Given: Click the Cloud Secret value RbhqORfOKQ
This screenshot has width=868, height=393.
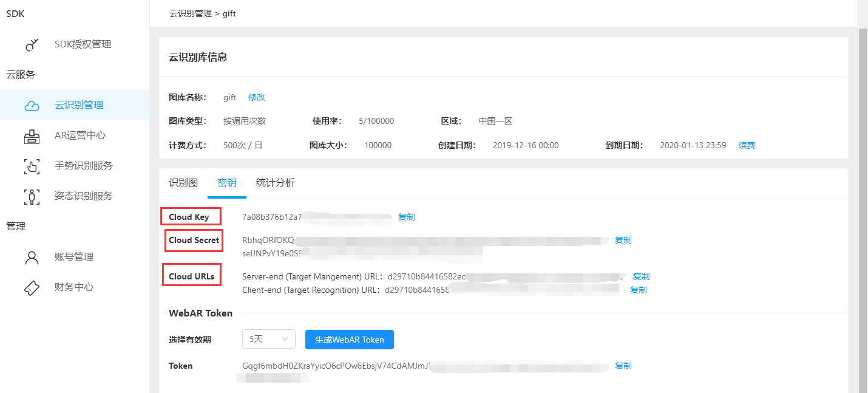Looking at the screenshot, I should 268,240.
